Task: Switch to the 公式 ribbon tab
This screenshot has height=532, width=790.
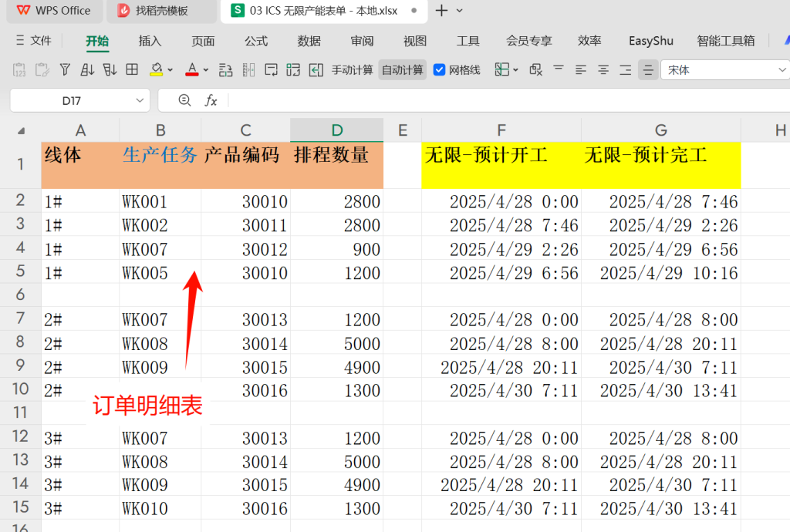Action: click(256, 41)
